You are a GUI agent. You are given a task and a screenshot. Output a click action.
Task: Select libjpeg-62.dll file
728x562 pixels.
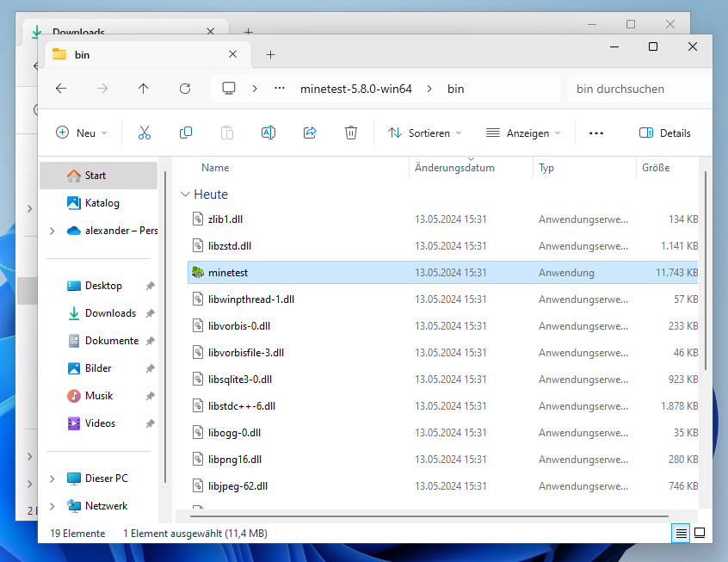tap(443, 485)
